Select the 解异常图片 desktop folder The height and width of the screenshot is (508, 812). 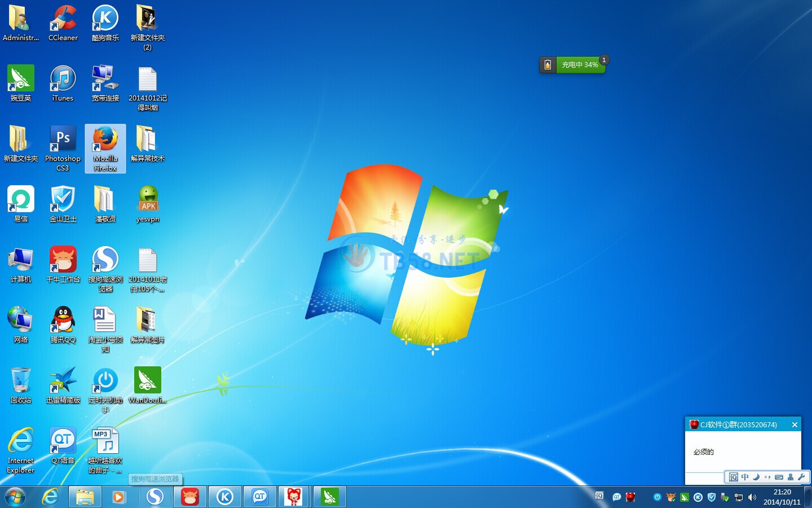(x=148, y=325)
